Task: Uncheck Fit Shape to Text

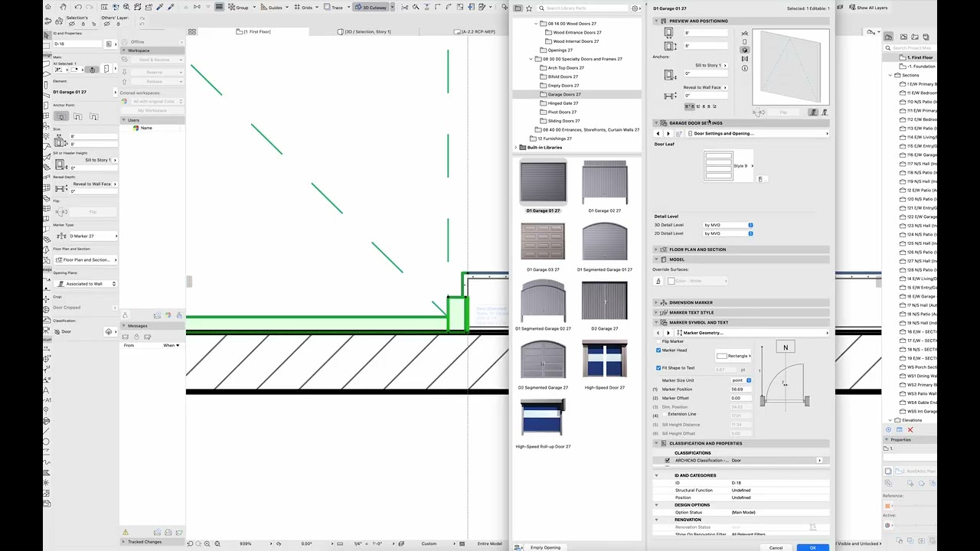Action: click(658, 368)
